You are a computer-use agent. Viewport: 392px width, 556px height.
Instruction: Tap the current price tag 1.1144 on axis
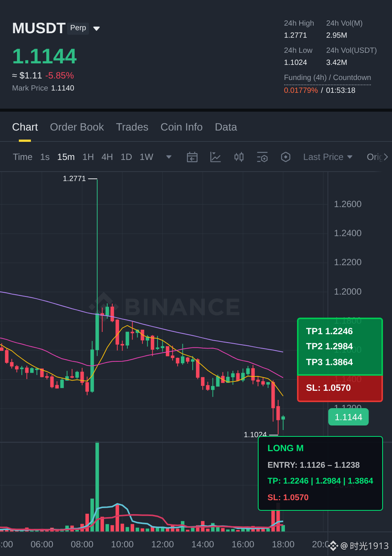coord(348,417)
